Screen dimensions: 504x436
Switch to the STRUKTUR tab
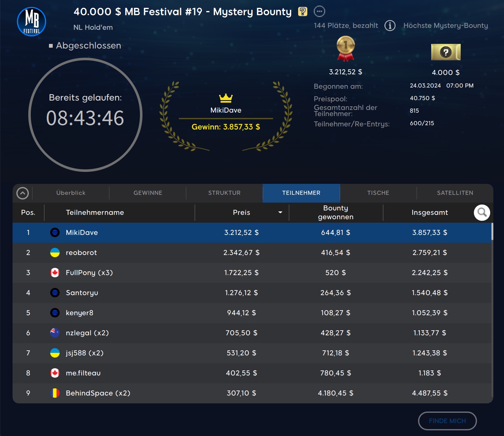[224, 193]
